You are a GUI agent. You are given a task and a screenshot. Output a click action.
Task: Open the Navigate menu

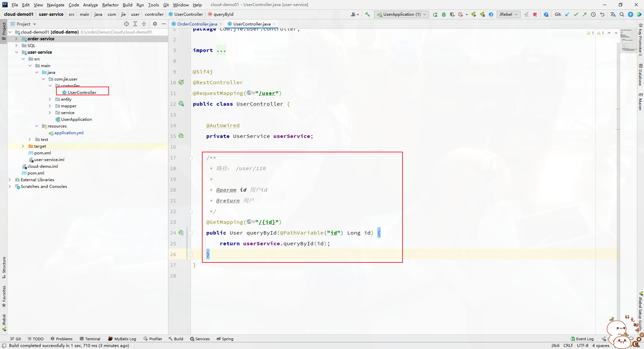coord(55,5)
